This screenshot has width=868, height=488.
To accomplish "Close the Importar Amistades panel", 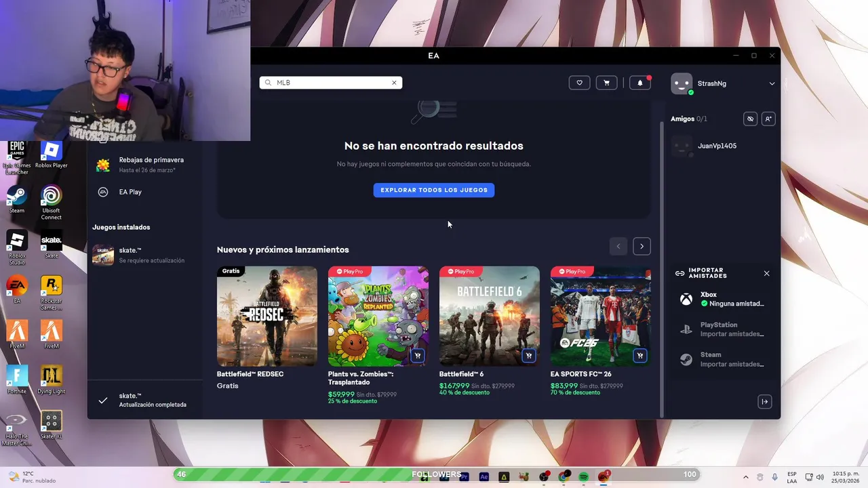I will pyautogui.click(x=766, y=273).
